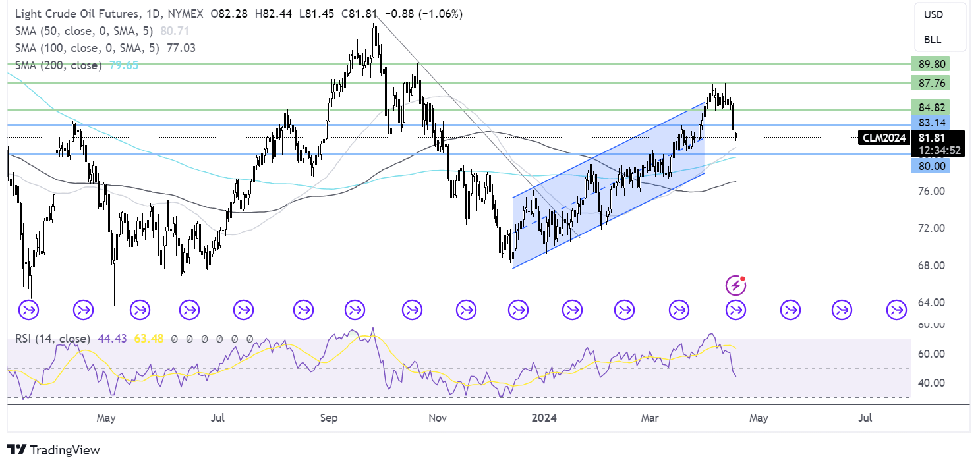Screen dimensions: 980x467
Task: Click the 89.80 green price level label
Action: 932,64
